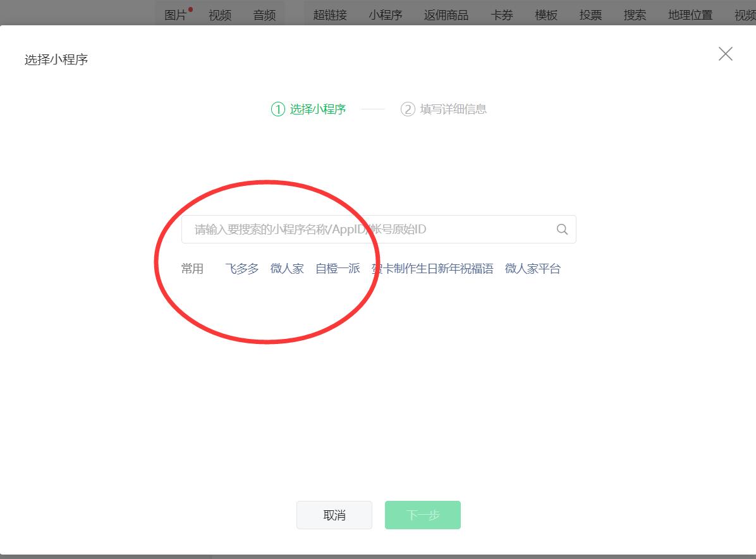Screen dimensions: 756x559
Task: Pick 自橙一派 from the 常用 list
Action: tap(338, 269)
